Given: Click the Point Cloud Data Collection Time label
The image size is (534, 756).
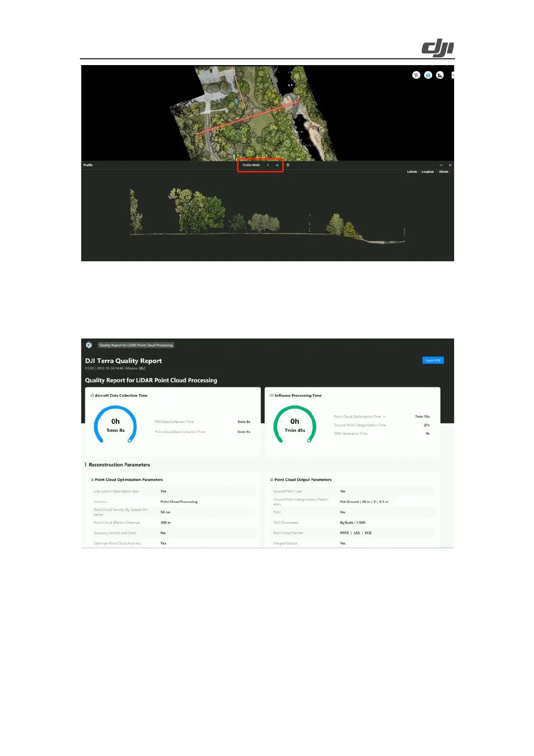Looking at the screenshot, I should 180,432.
